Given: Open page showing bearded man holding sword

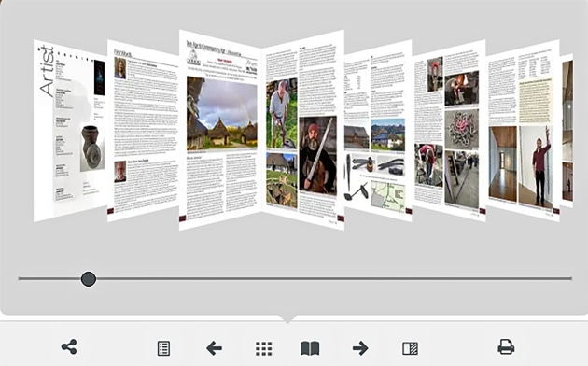Looking at the screenshot, I should click(x=303, y=130).
